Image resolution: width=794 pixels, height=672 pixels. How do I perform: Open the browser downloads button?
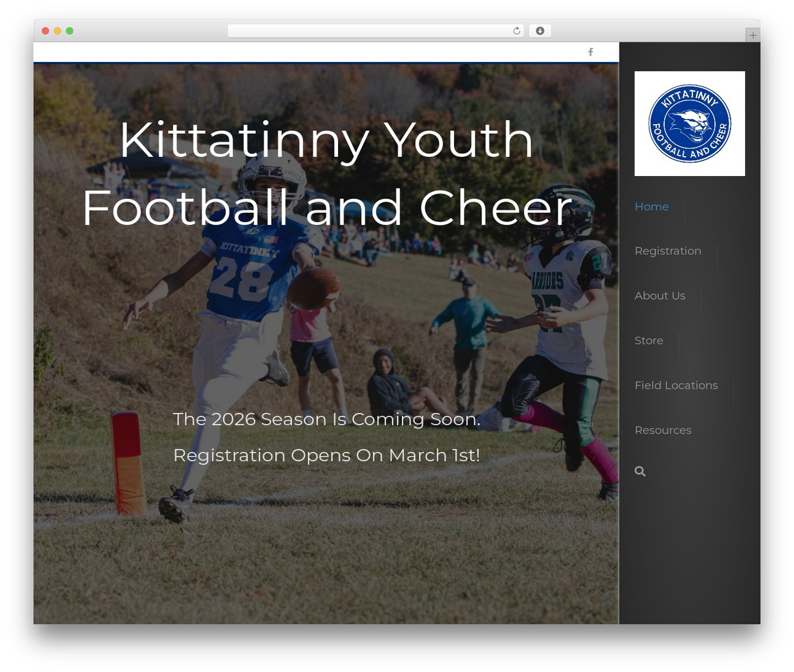pos(540,31)
